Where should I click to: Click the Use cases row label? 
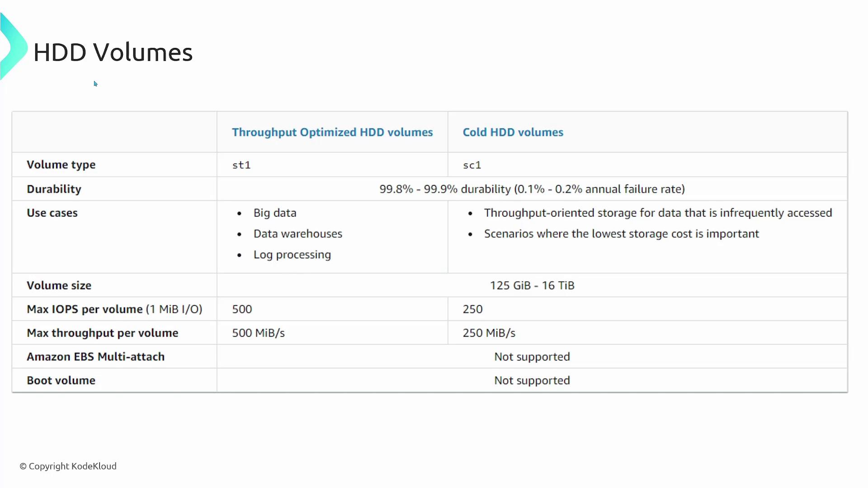pyautogui.click(x=52, y=213)
